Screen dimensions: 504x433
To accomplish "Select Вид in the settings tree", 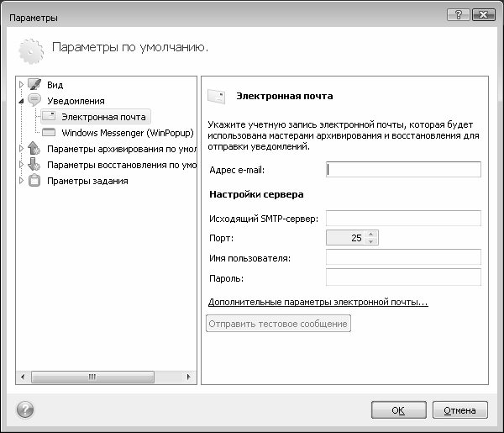I will [x=55, y=85].
